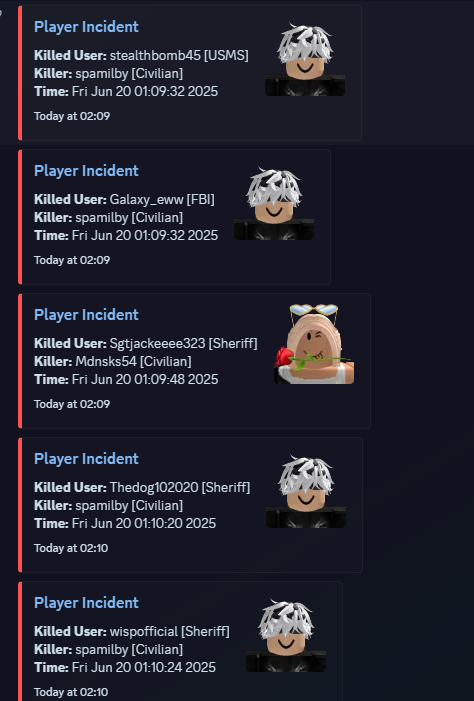Select the killer name Mdnsks54 [Civilian]
The width and height of the screenshot is (474, 701).
pyautogui.click(x=133, y=361)
